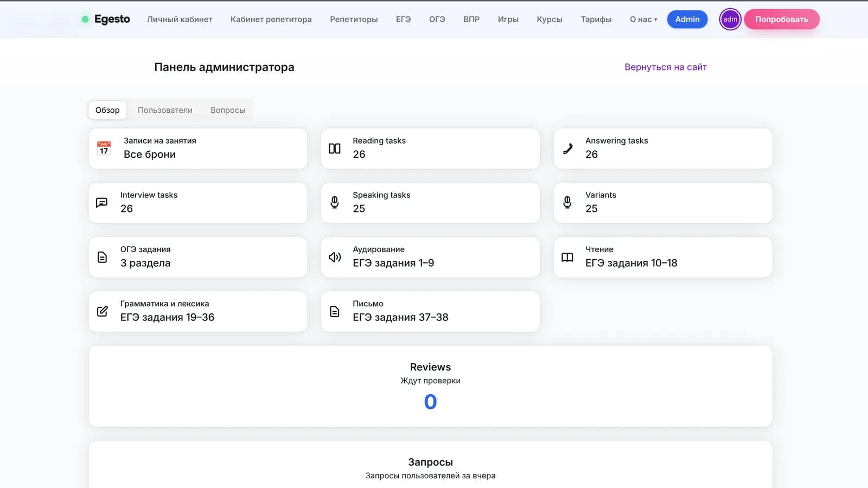
Task: Open ЕГЭ задания 37–38 Письмо card
Action: (430, 311)
